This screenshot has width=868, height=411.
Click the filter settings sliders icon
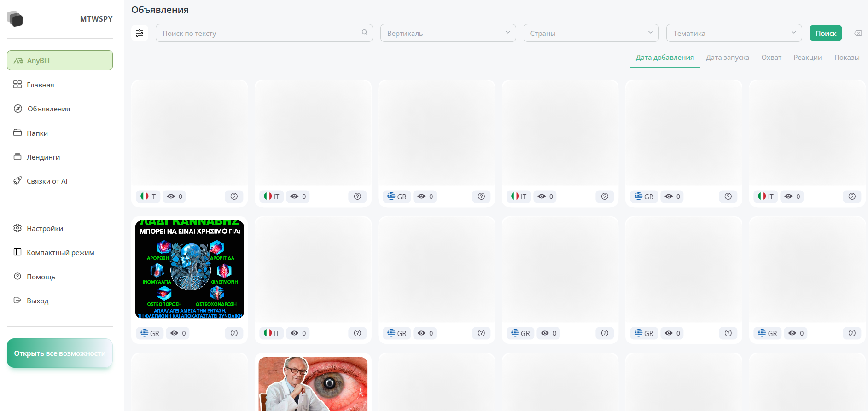[140, 33]
